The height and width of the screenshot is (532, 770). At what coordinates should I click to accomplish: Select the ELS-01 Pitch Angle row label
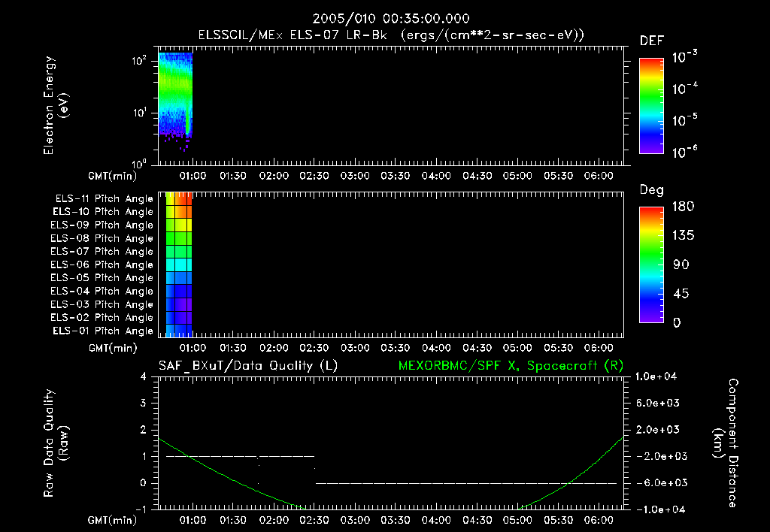[102, 331]
